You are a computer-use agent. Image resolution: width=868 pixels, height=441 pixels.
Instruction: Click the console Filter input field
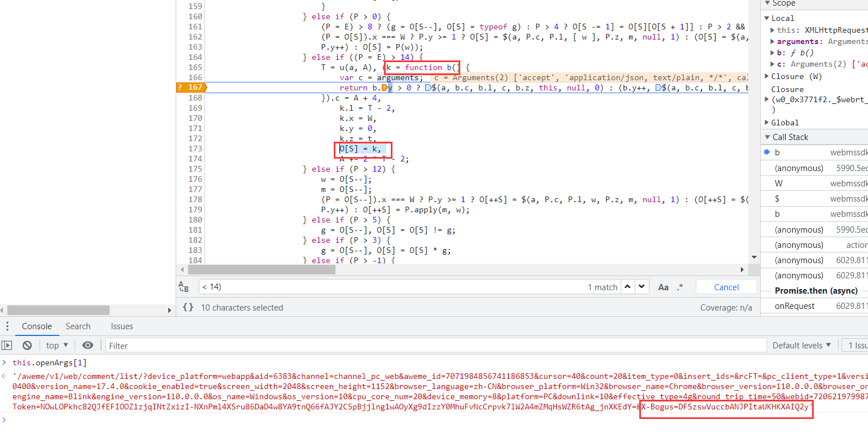point(435,346)
